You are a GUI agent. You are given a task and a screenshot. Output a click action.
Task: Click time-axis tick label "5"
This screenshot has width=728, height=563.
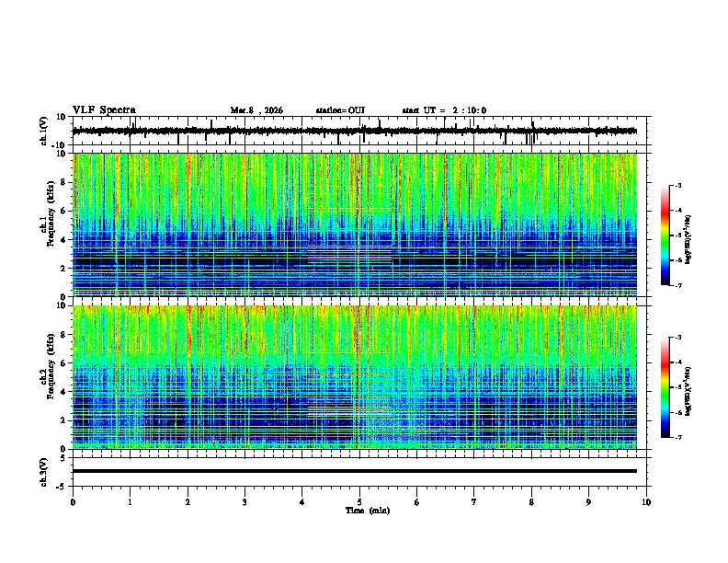(359, 502)
